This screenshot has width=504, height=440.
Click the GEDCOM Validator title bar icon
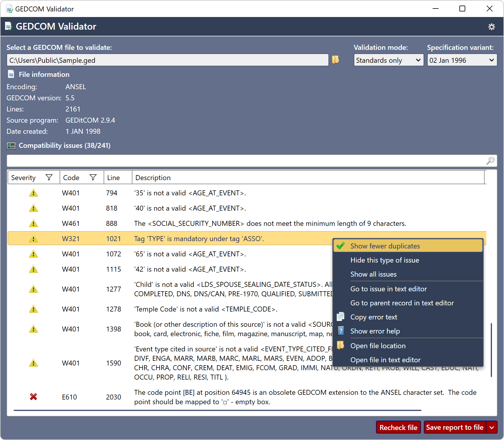pyautogui.click(x=9, y=9)
